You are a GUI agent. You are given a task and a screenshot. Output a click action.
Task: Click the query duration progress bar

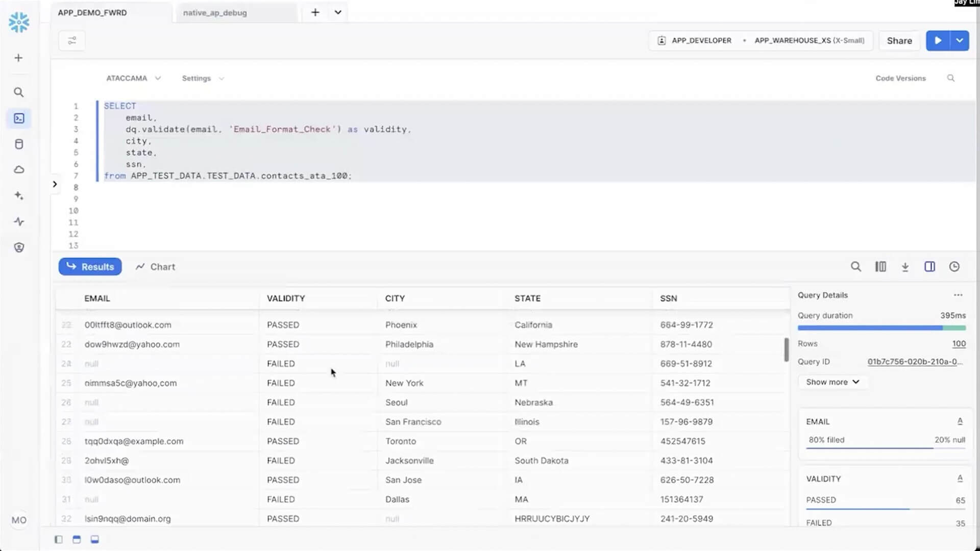[881, 328]
